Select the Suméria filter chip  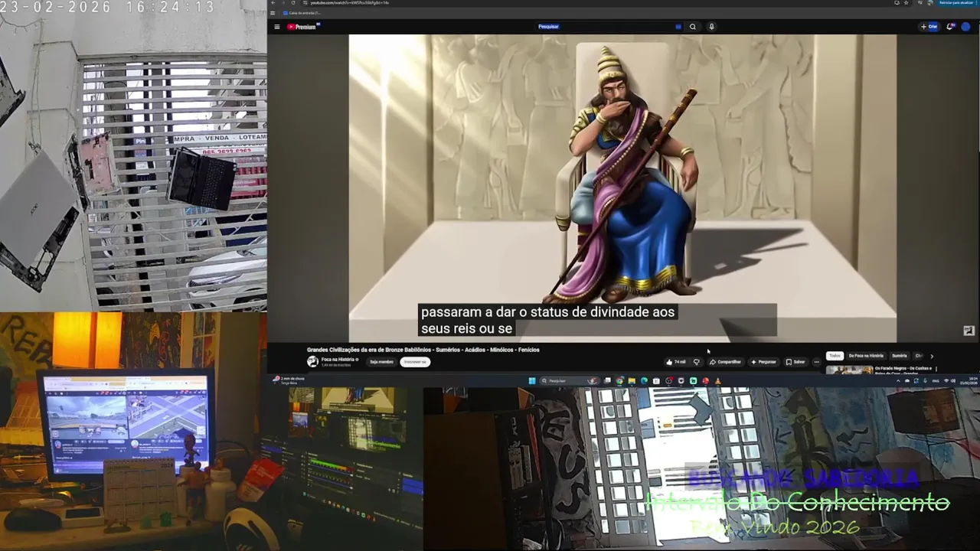pos(900,356)
